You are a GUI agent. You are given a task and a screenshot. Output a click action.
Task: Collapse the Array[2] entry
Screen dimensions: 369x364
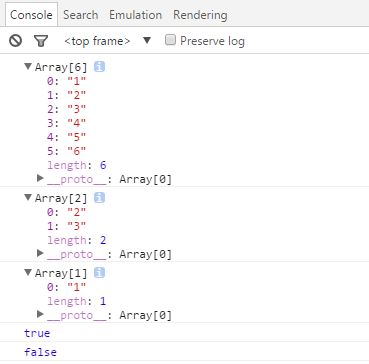click(x=28, y=197)
